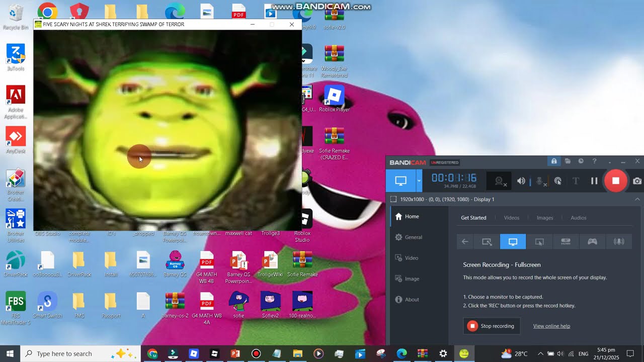
Task: Open the Bandicam recording mode dropdown arrow
Action: click(419, 181)
